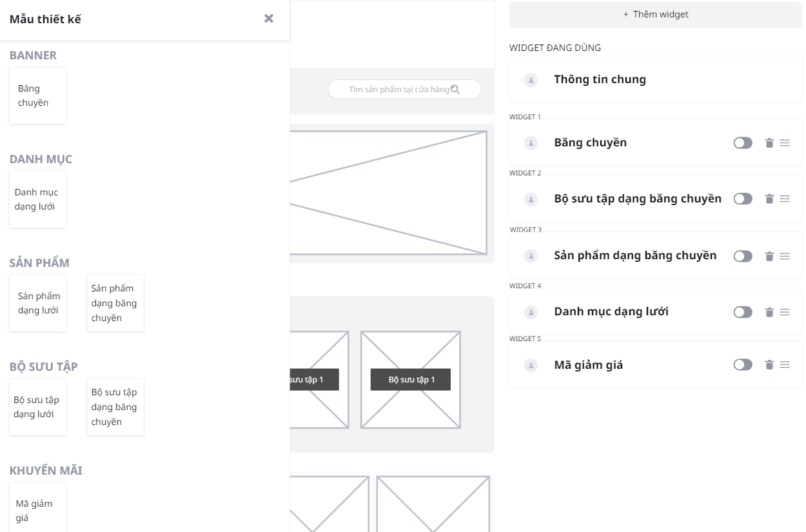This screenshot has height=532, width=806.
Task: Grab the Băng chuyền widget reorder handle
Action: tap(785, 143)
